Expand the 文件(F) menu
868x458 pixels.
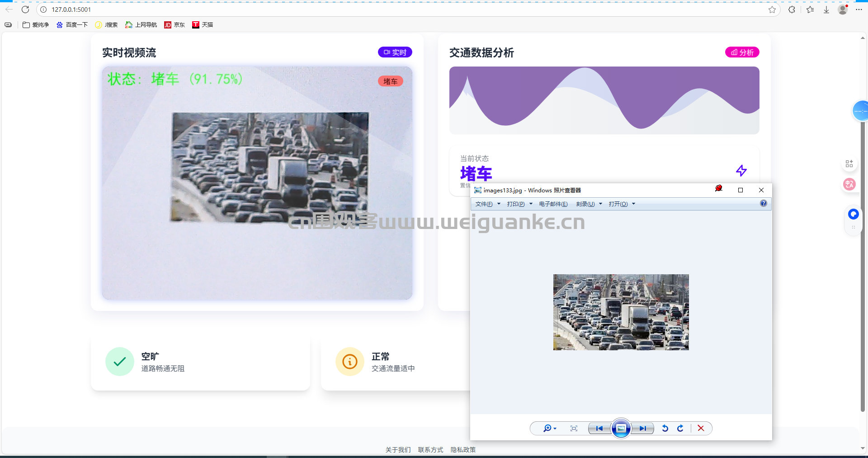(x=487, y=204)
